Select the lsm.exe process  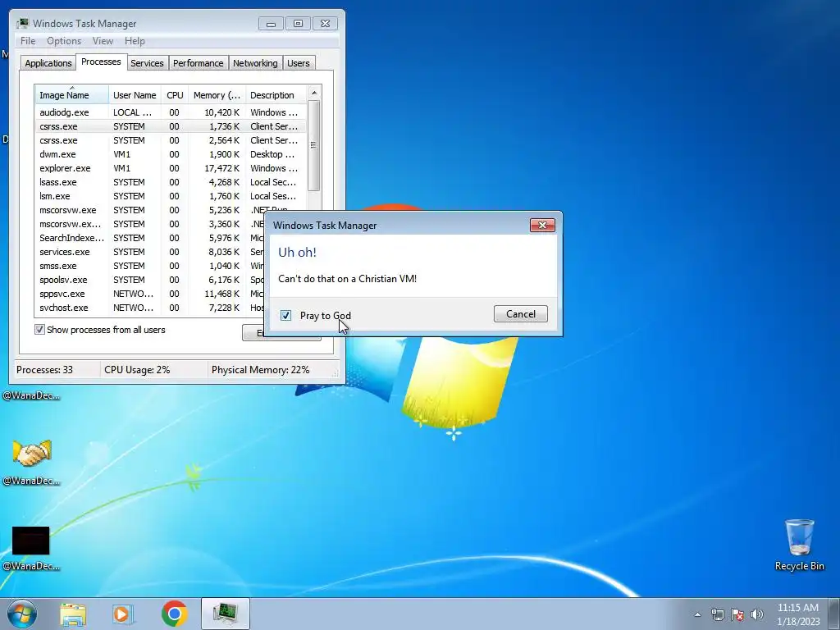pos(171,195)
